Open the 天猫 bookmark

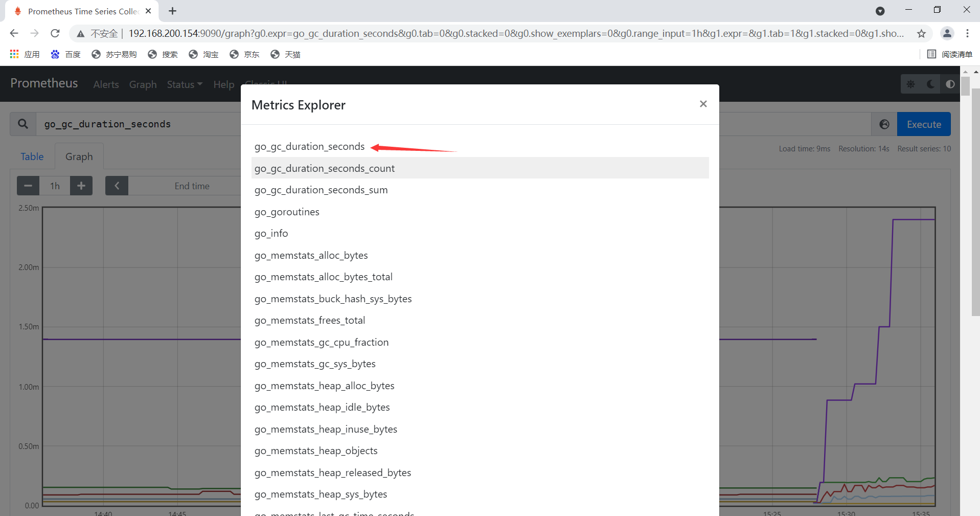pyautogui.click(x=285, y=54)
